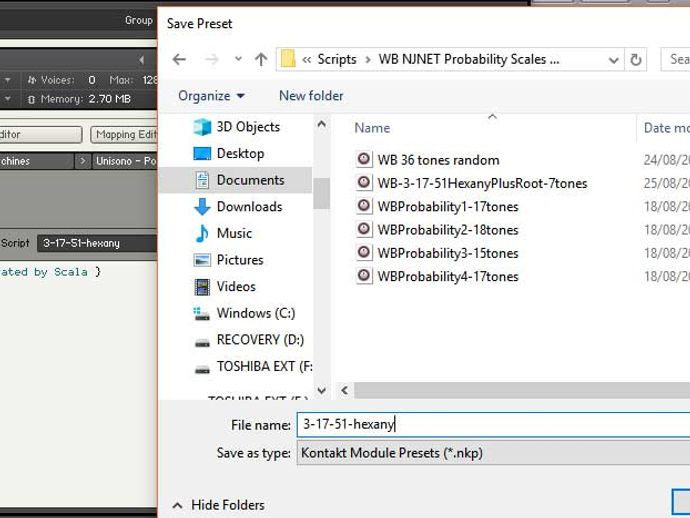The height and width of the screenshot is (518, 690).
Task: Click the Mapping Editor button in Kontakt
Action: (x=124, y=135)
